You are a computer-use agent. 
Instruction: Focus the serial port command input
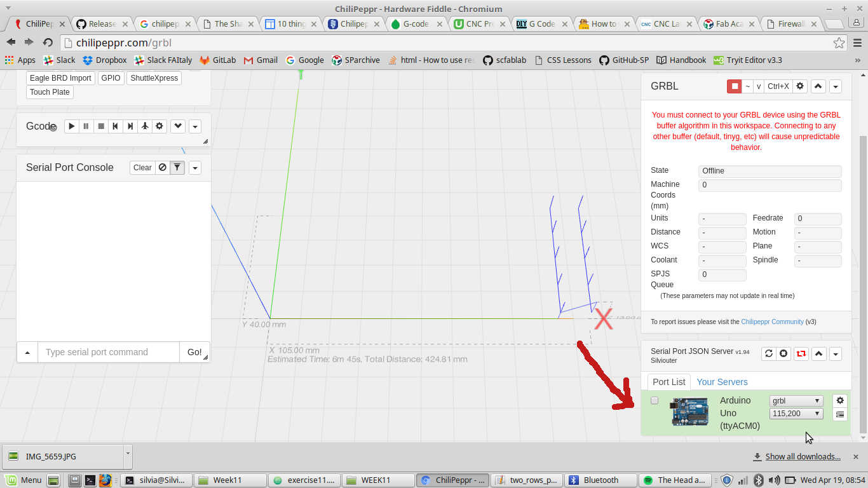(x=109, y=352)
